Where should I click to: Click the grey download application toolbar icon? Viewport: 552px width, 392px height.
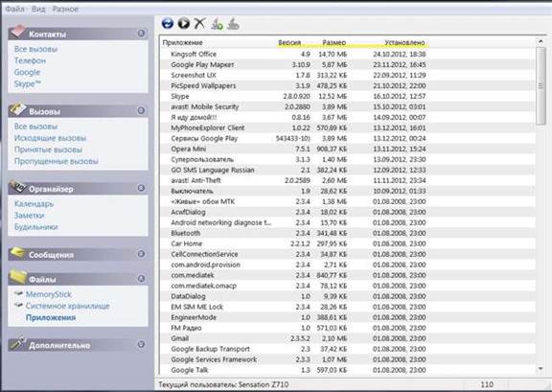tap(233, 24)
